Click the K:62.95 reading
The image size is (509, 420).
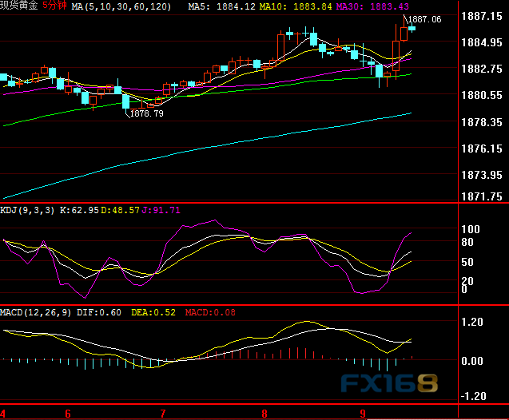coord(79,210)
